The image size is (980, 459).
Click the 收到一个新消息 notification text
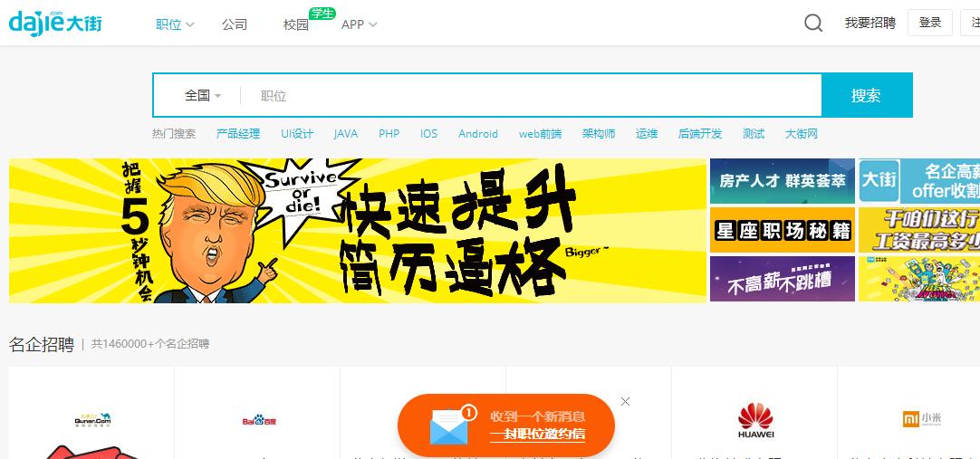tap(537, 416)
